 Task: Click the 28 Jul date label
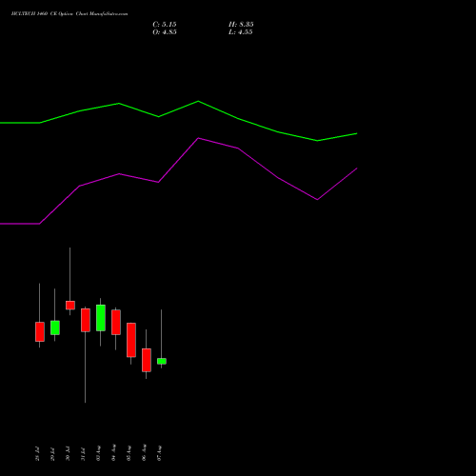(37, 454)
